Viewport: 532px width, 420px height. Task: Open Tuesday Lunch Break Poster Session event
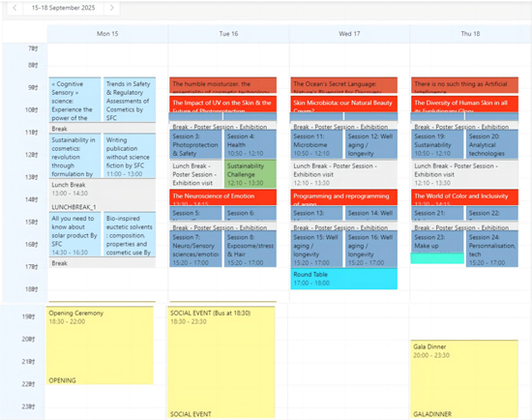(195, 174)
